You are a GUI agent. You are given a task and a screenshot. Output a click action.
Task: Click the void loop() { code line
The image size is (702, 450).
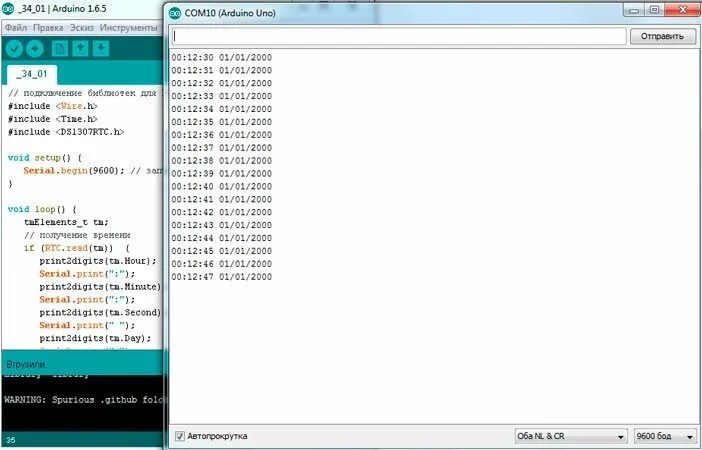click(x=43, y=210)
